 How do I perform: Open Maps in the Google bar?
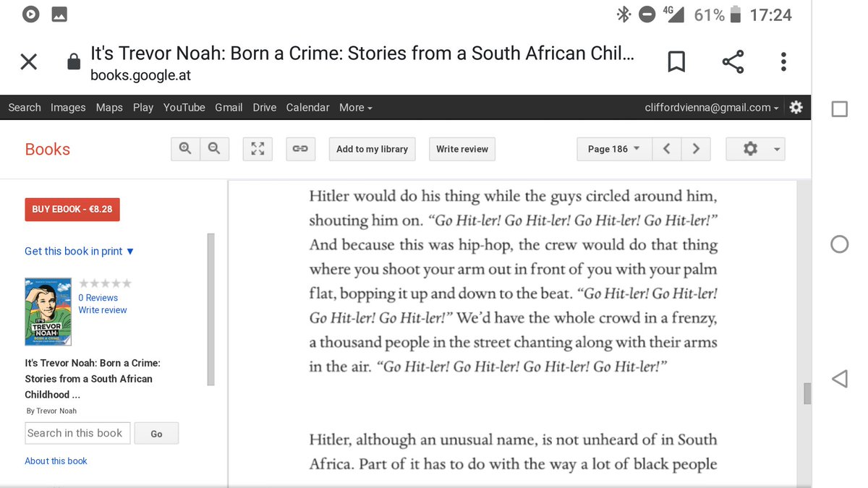109,107
